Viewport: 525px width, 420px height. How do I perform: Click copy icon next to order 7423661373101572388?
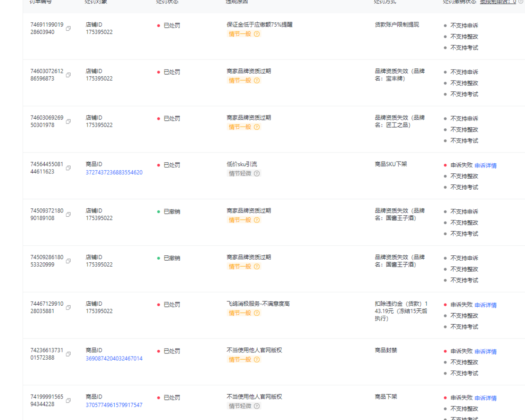pyautogui.click(x=68, y=354)
